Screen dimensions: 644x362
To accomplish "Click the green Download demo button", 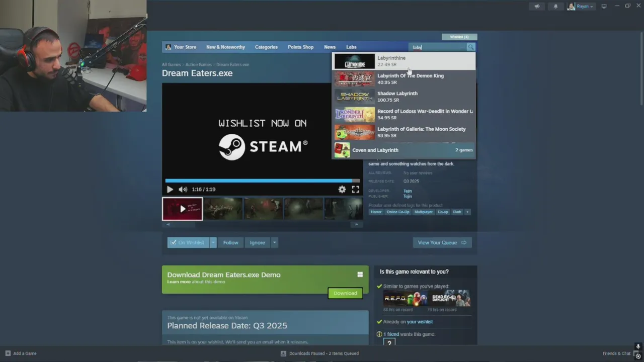I will point(345,293).
